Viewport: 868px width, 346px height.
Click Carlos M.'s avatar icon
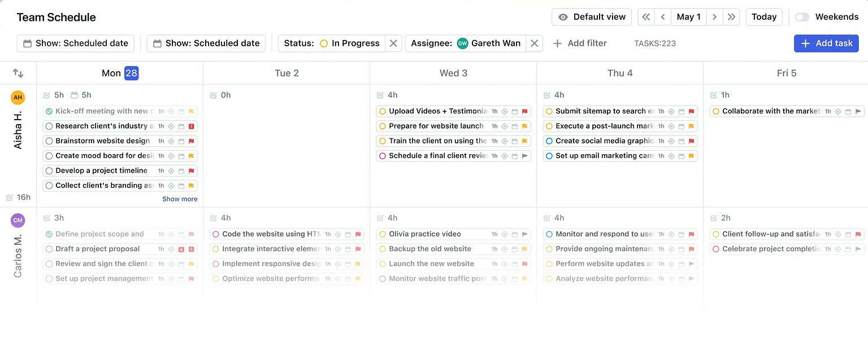tap(18, 220)
